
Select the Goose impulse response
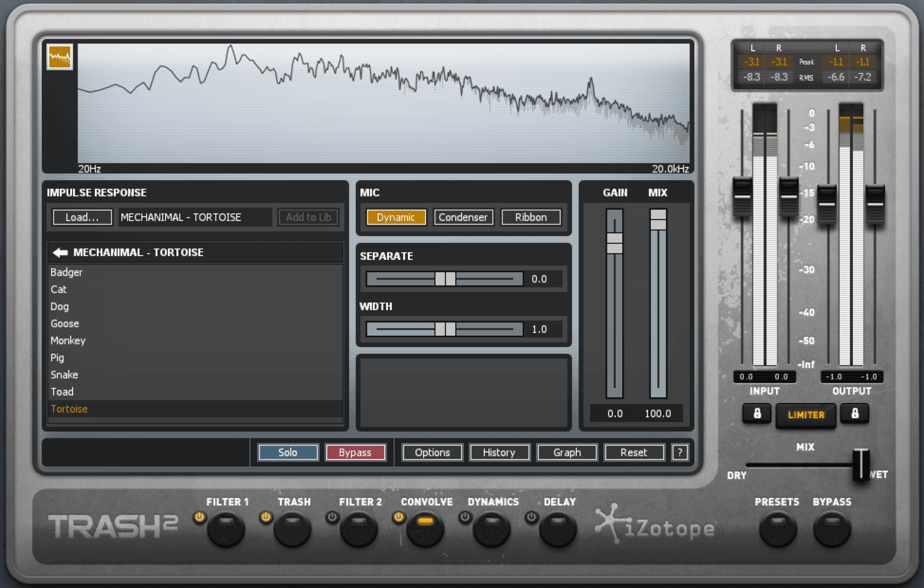[195, 323]
